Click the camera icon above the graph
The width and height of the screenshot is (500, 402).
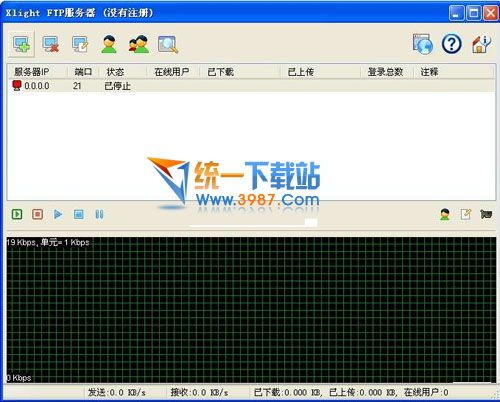click(x=486, y=214)
